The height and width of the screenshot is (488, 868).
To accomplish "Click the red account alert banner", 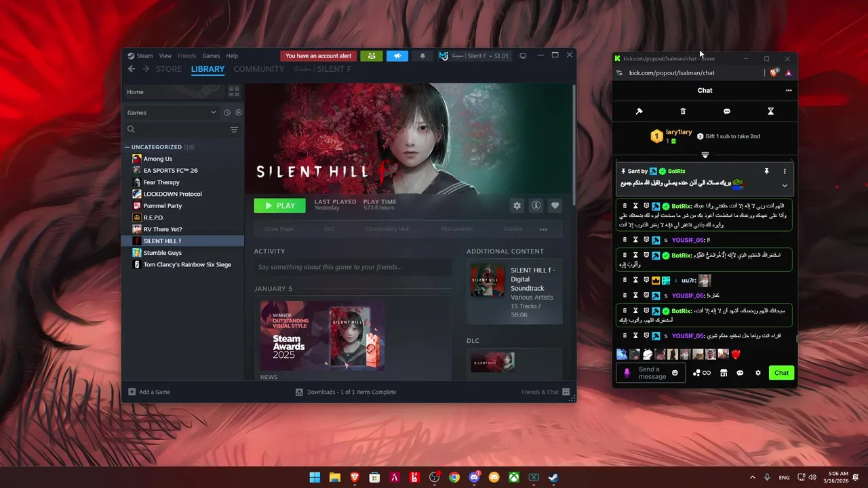I will (319, 56).
